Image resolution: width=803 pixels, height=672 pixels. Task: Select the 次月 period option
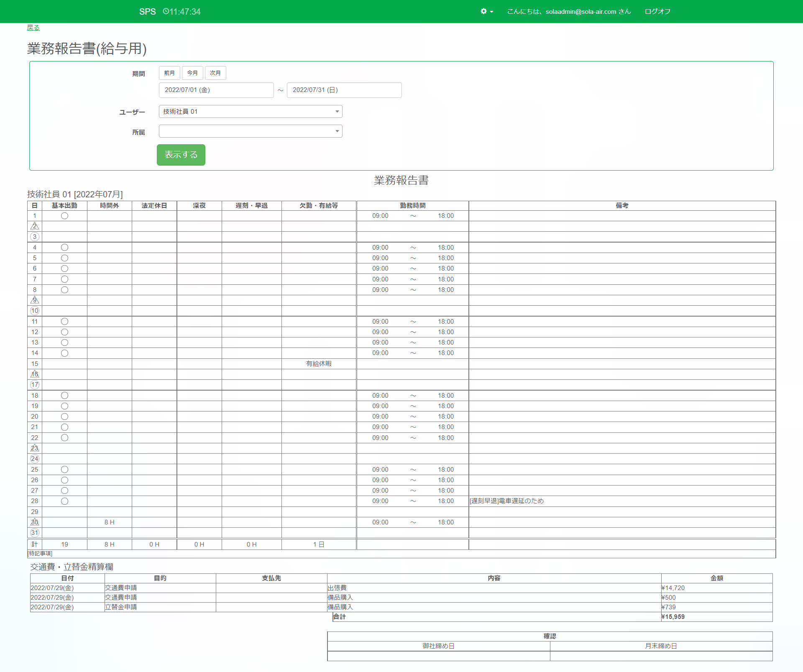pyautogui.click(x=215, y=73)
